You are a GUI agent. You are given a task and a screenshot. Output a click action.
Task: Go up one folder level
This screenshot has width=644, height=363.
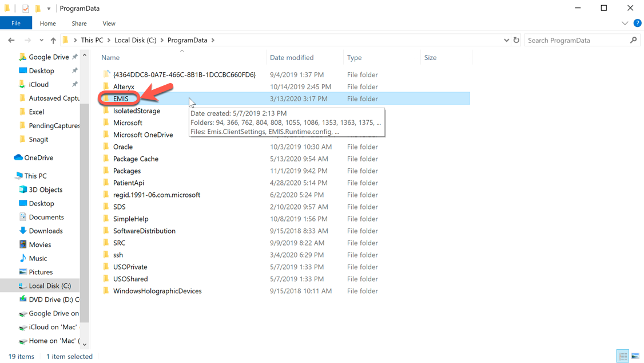(53, 40)
